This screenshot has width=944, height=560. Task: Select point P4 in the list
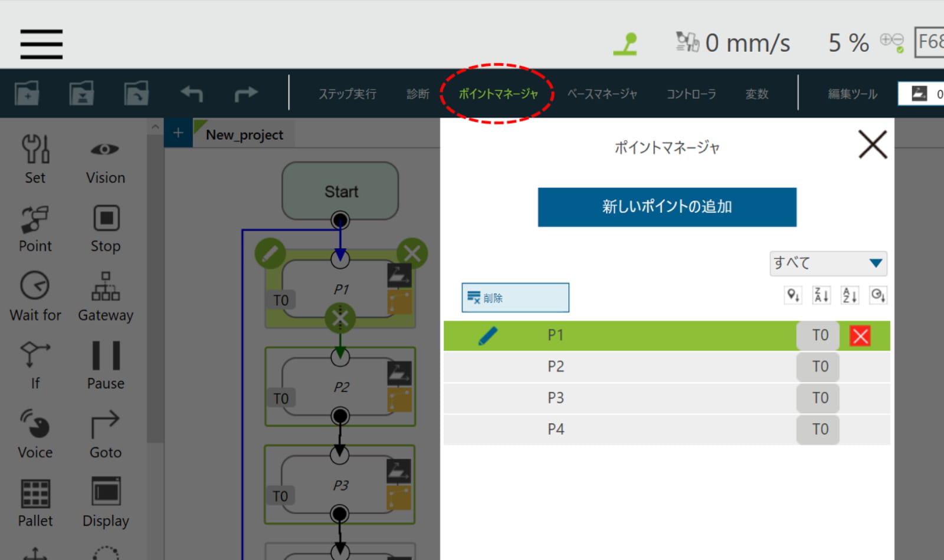coord(667,429)
